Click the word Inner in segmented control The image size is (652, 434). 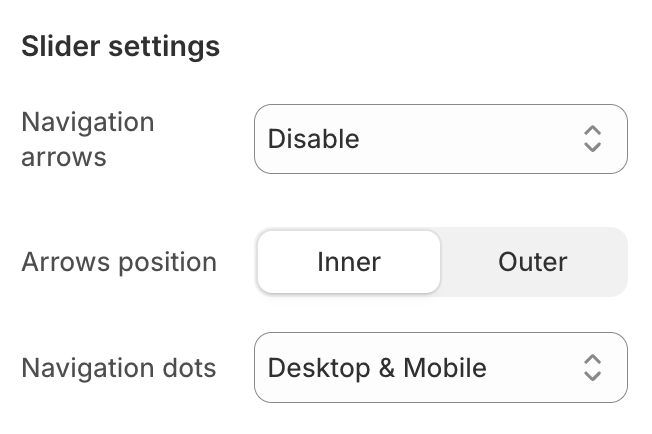(349, 262)
